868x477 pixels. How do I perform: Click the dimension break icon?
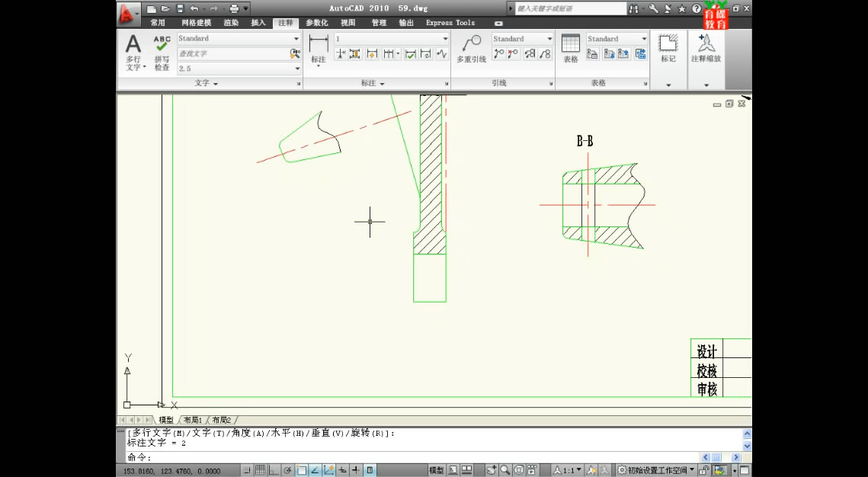point(341,53)
